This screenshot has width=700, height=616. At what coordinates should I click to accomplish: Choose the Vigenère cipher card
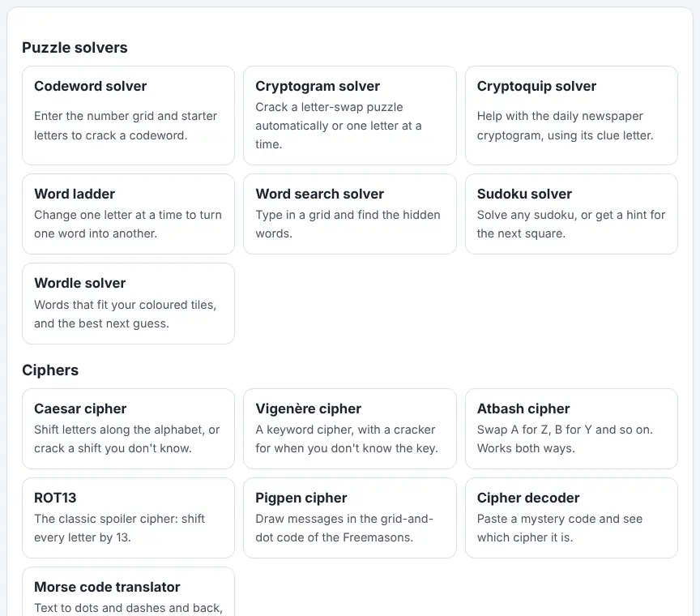point(349,429)
